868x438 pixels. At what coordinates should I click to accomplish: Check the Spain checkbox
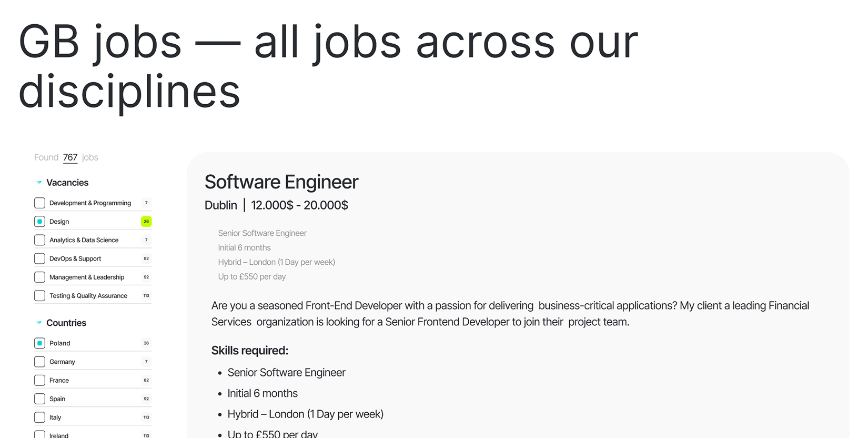(x=39, y=399)
